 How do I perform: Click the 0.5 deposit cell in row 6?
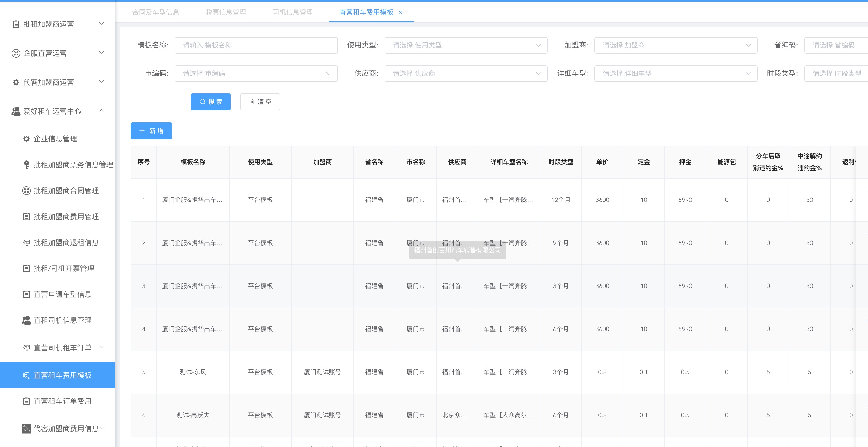(x=685, y=415)
